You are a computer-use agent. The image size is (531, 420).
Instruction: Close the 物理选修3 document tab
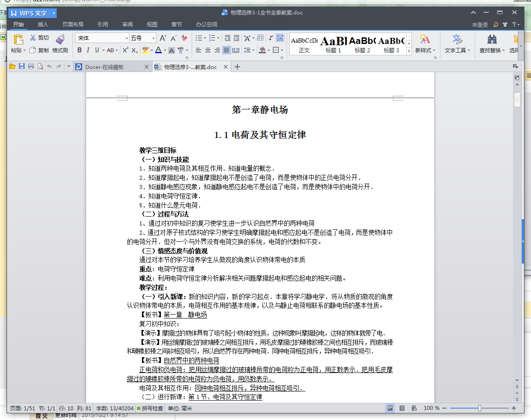[x=225, y=67]
